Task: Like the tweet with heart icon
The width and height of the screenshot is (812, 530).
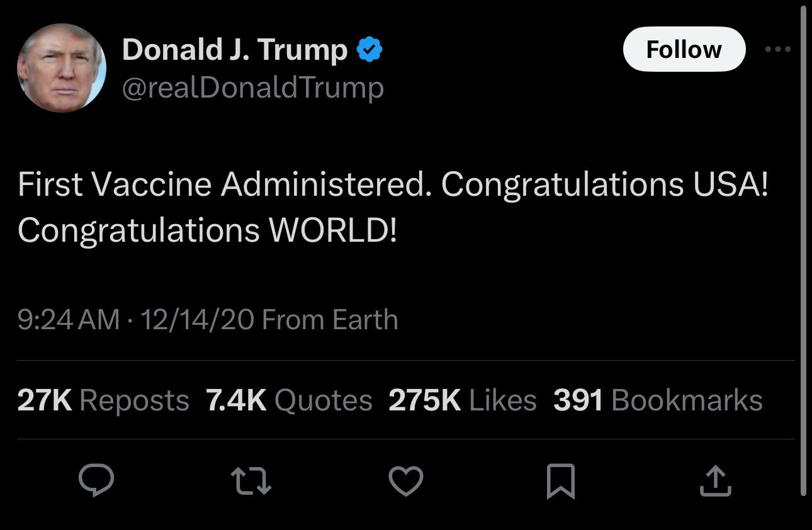Action: [x=405, y=482]
